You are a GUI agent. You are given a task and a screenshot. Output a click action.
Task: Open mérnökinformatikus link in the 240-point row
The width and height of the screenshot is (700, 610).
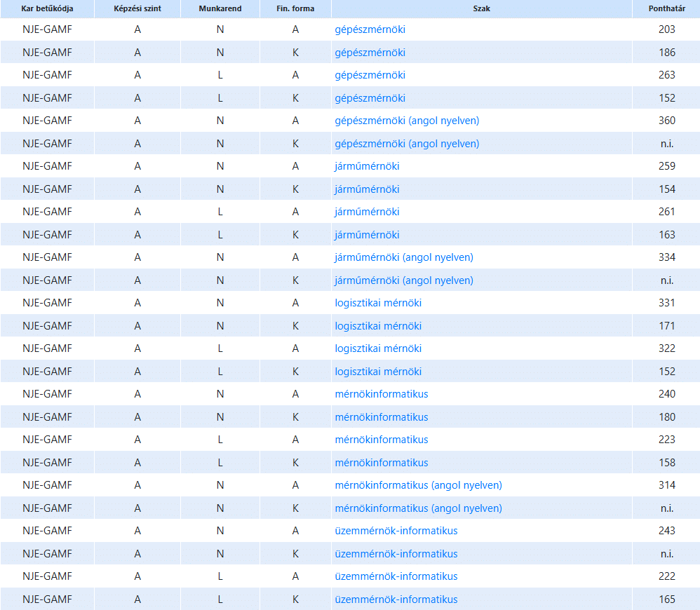[381, 394]
